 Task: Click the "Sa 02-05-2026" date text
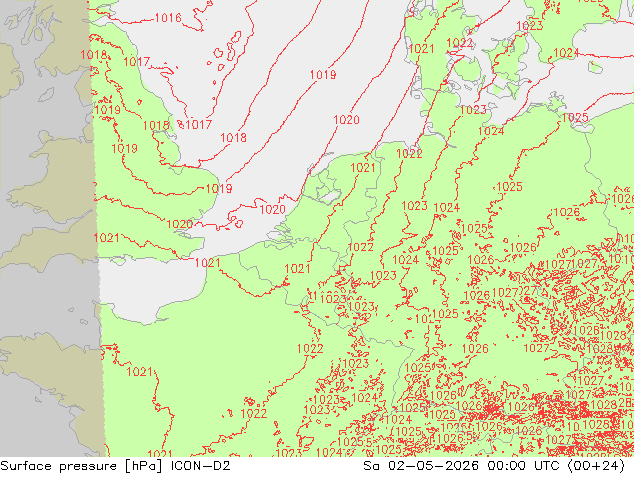tap(421, 466)
